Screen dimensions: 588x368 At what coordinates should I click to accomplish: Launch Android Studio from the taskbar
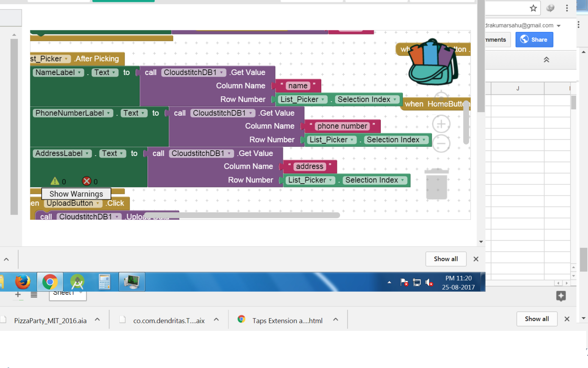[x=77, y=282]
